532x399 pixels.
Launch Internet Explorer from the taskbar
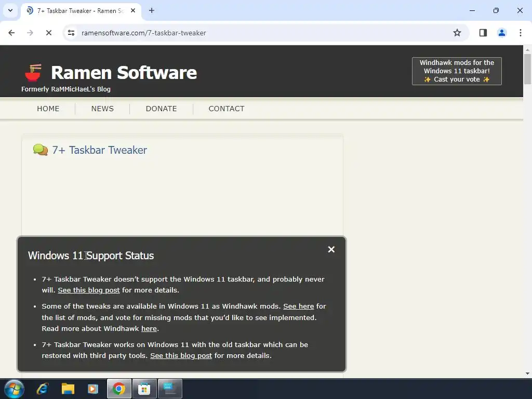[x=43, y=389]
